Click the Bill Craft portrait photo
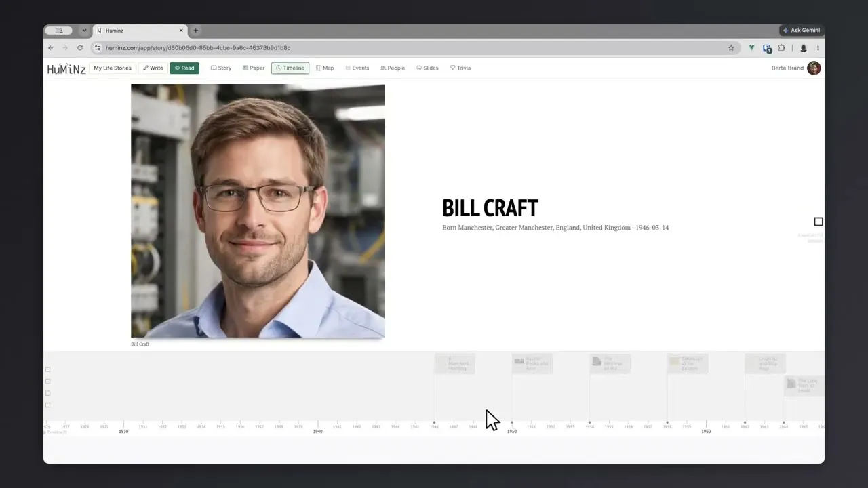The height and width of the screenshot is (488, 868). [258, 211]
